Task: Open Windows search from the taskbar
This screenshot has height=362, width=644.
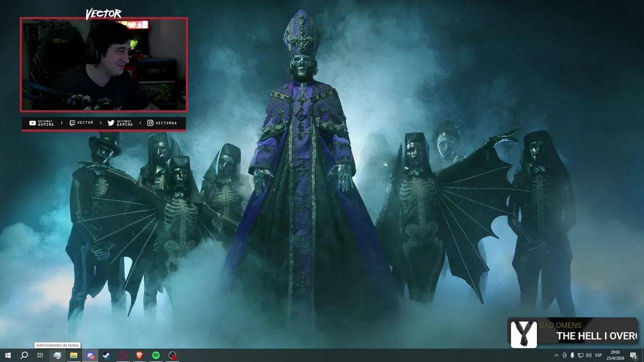Action: [x=24, y=355]
